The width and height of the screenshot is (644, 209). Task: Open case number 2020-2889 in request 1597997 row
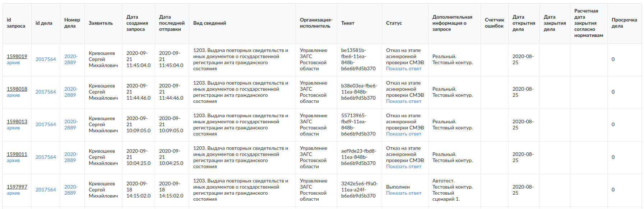coord(71,190)
